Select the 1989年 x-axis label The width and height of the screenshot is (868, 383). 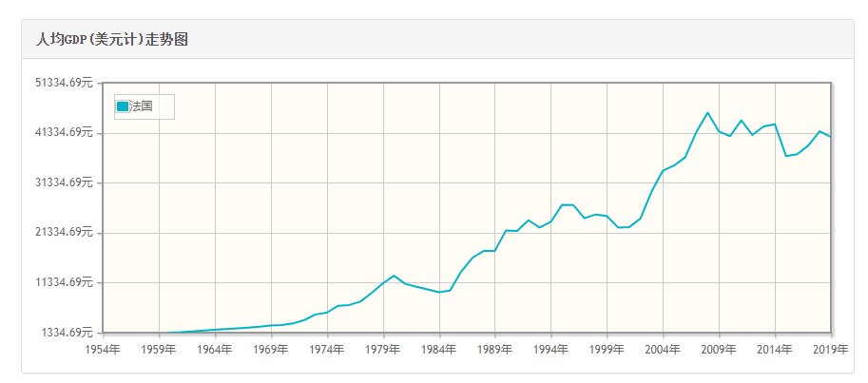[x=495, y=349]
